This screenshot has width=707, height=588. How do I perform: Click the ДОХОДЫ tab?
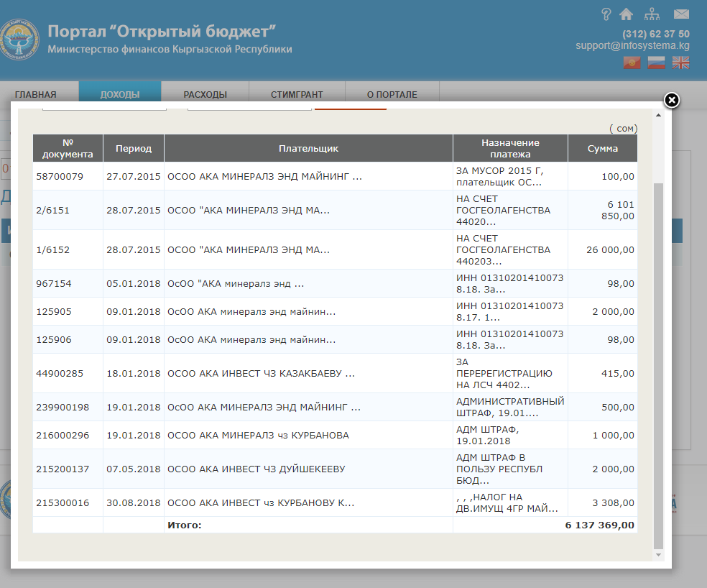pyautogui.click(x=120, y=94)
